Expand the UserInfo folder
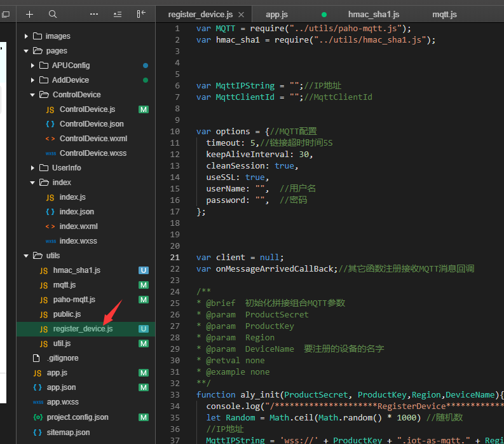Image resolution: width=504 pixels, height=444 pixels. pos(67,168)
